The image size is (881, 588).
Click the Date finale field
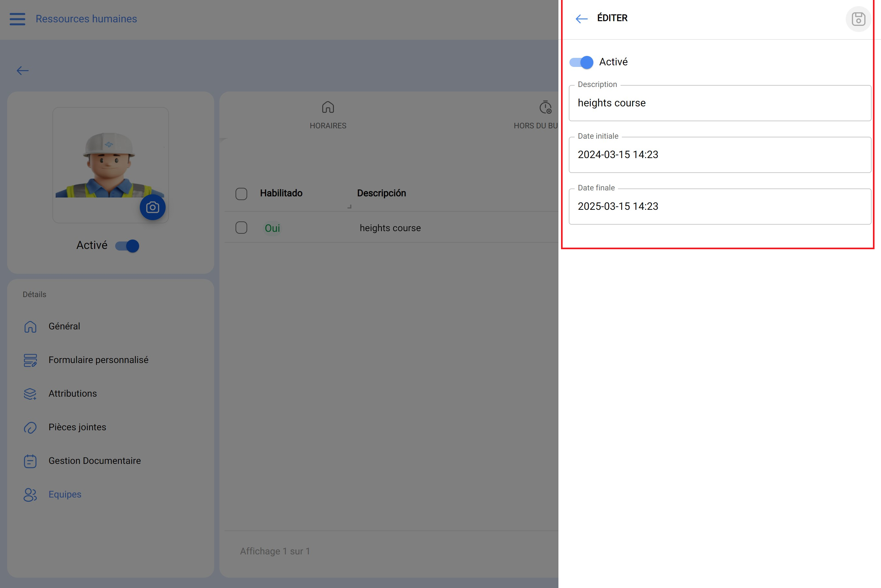click(x=719, y=207)
